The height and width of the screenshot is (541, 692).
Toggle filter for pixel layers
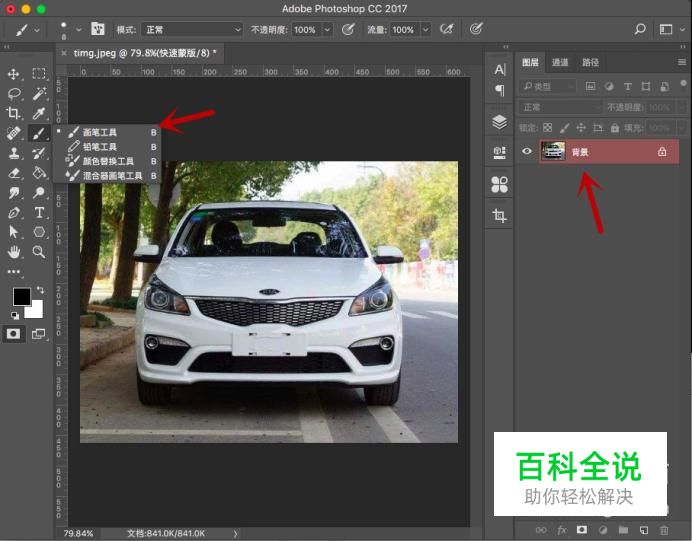(x=590, y=86)
